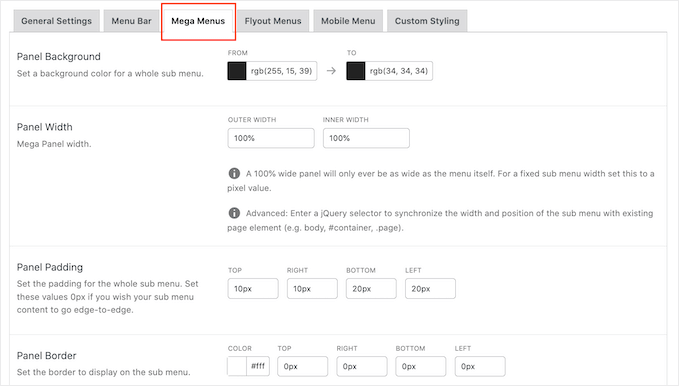Click the Panel Padding Right field

point(312,289)
